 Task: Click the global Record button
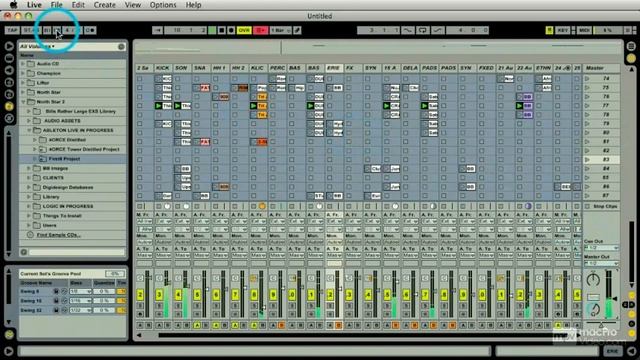tap(231, 30)
